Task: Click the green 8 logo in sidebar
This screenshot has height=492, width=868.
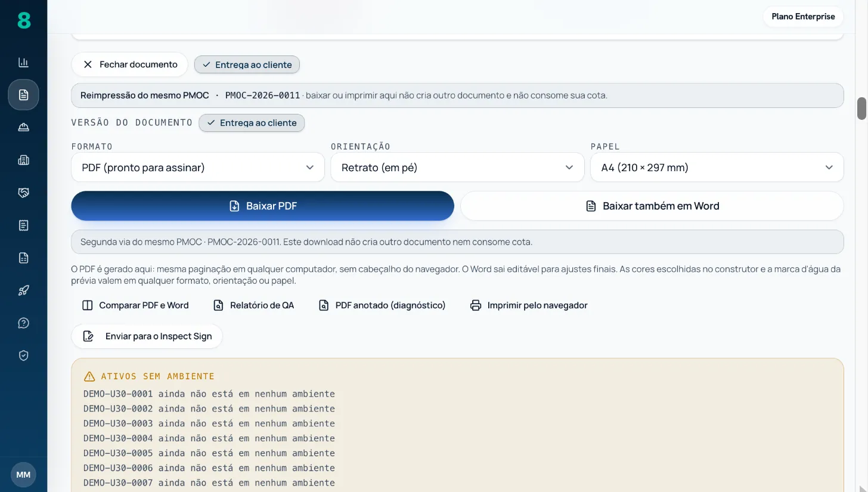Action: [23, 20]
